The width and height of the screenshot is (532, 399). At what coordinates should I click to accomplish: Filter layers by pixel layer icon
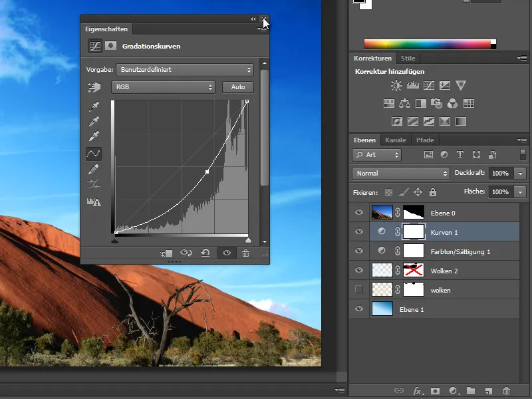coord(428,155)
